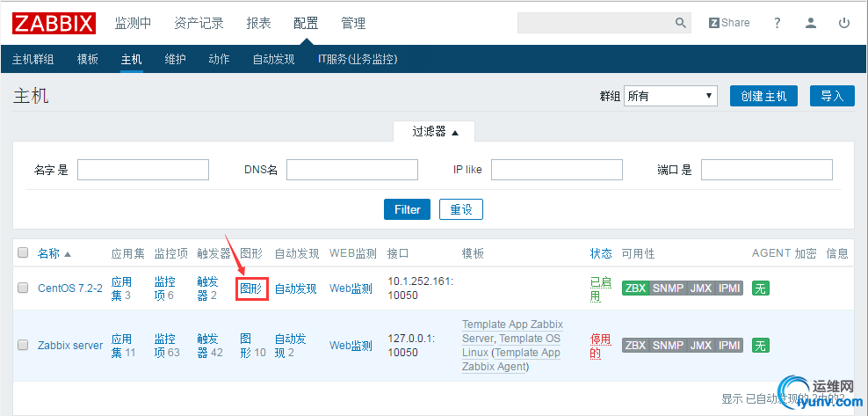868x416 pixels.
Task: Tick the select-all hosts checkbox
Action: coord(23,253)
